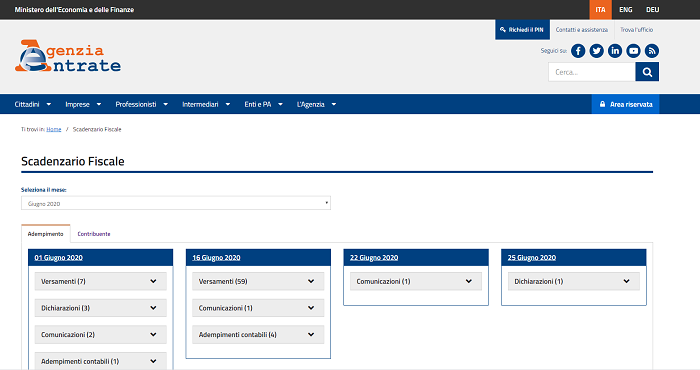Open the LinkedIn social icon
The image size is (700, 370).
615,51
